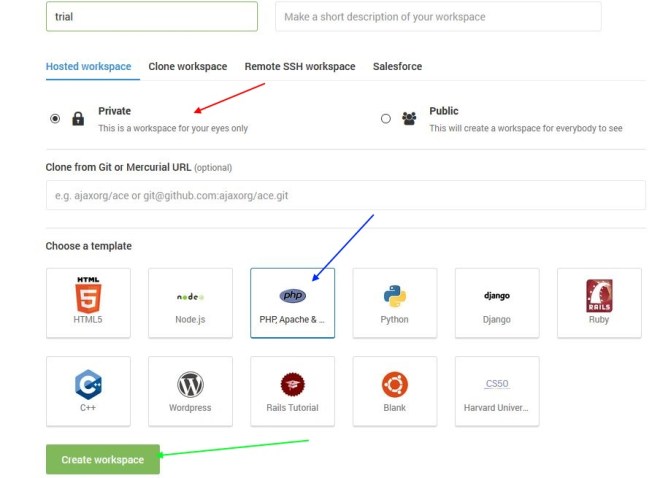The height and width of the screenshot is (478, 660).
Task: Choose the Wordpress logo template
Action: (x=190, y=384)
